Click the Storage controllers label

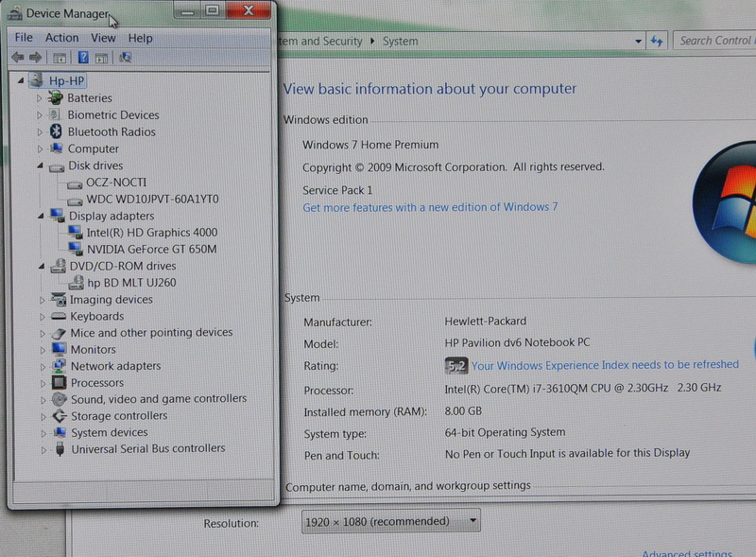tap(119, 415)
